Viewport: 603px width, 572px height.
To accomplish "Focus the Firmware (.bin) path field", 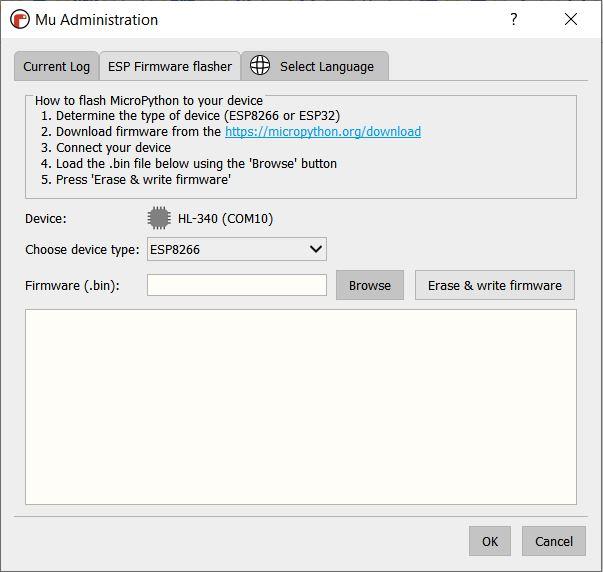I will pos(237,285).
